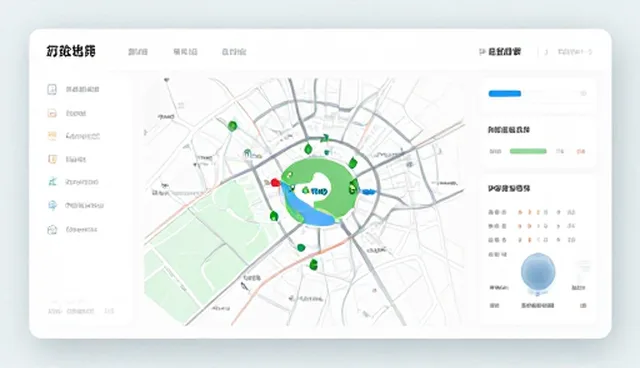This screenshot has height=368, width=640.
Task: Click the isolated green marker far northwest of park
Action: tap(232, 126)
